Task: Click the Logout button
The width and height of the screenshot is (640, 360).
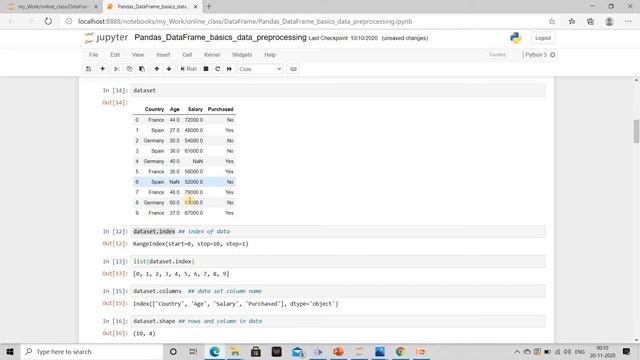Action: [x=543, y=38]
